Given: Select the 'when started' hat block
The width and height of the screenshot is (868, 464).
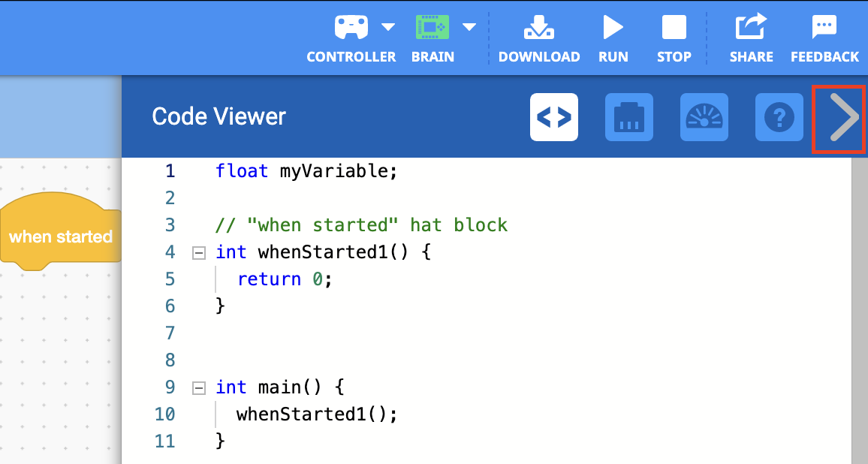Looking at the screenshot, I should [x=60, y=236].
